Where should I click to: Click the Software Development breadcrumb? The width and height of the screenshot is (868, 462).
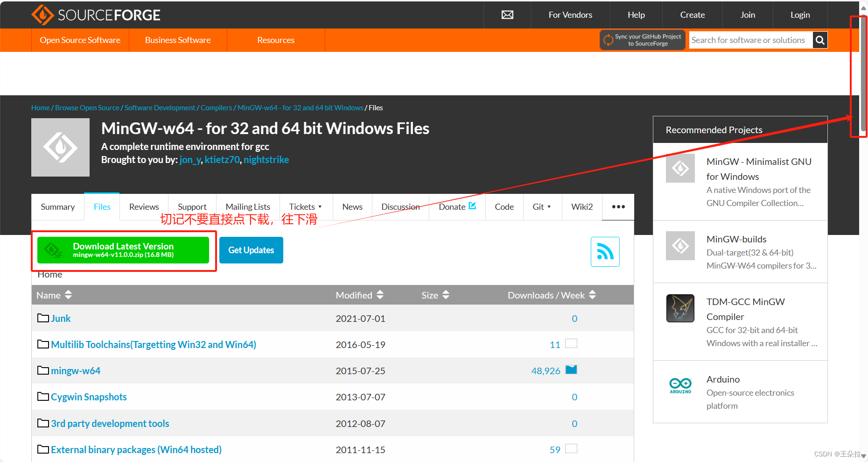[x=160, y=108]
